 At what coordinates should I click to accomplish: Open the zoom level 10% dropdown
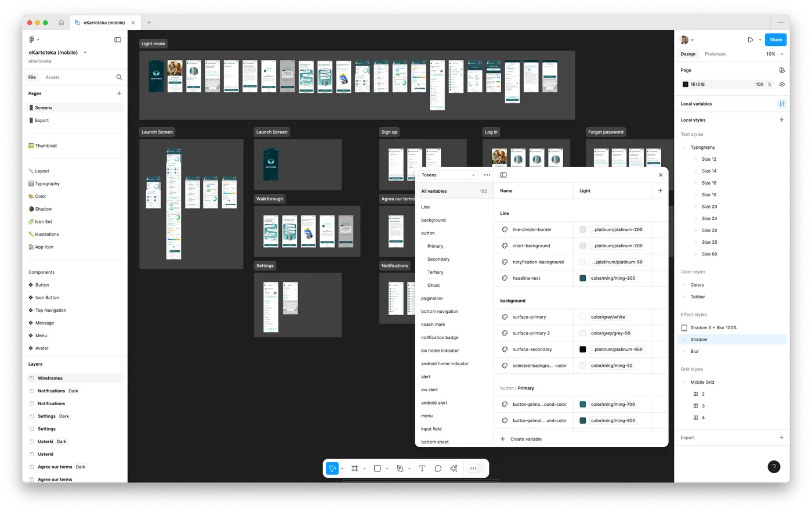point(774,54)
